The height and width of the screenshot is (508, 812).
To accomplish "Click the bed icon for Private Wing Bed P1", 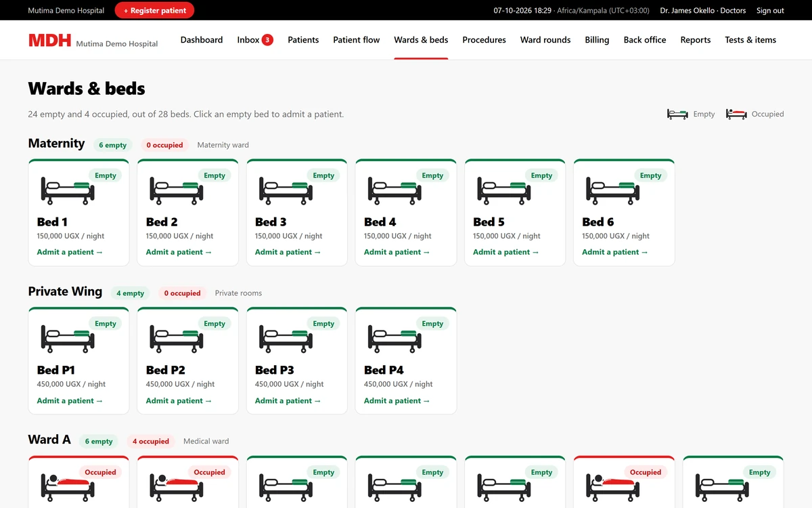I will point(68,339).
